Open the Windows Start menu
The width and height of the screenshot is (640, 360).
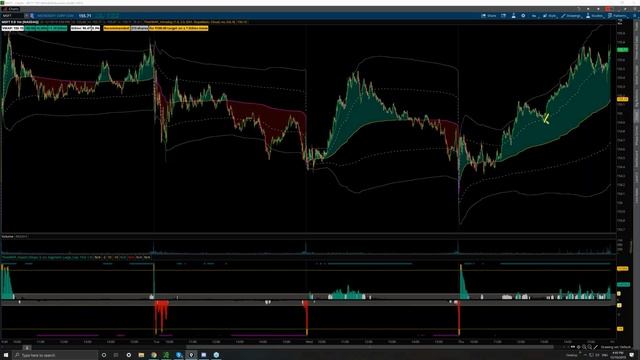[x=6, y=355]
